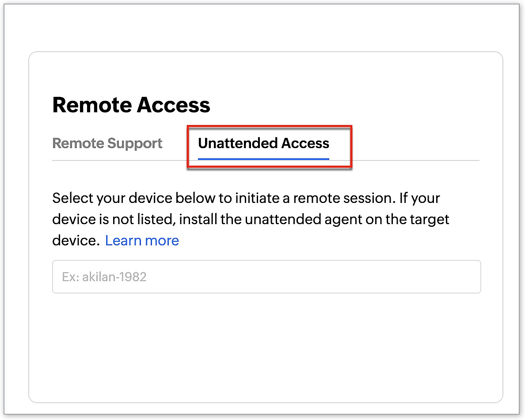This screenshot has width=525, height=420.
Task: Click the word 'Access' in the highlighted tab
Action: [x=305, y=143]
